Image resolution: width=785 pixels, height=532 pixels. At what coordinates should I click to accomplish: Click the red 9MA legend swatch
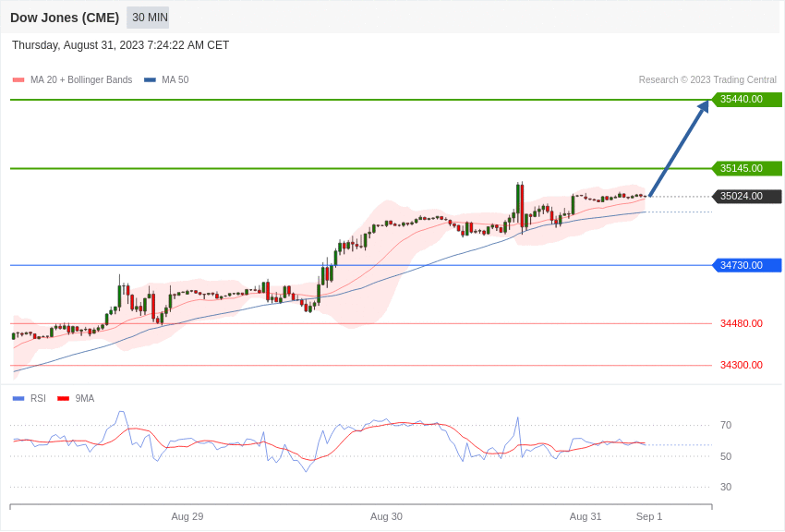[x=64, y=398]
